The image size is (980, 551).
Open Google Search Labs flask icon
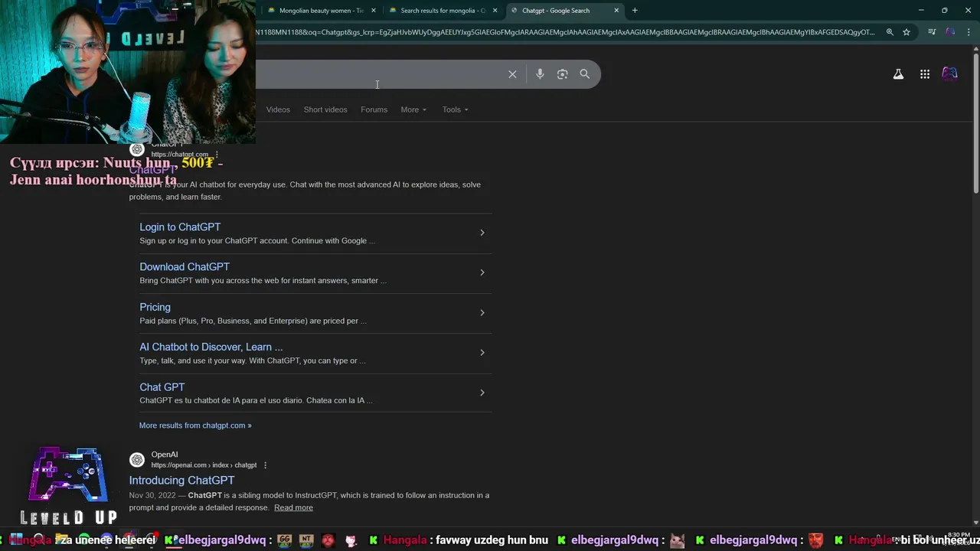pos(898,74)
